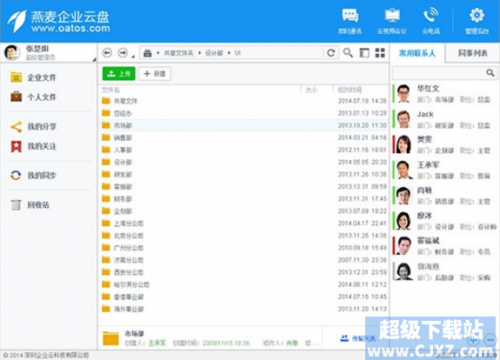Click contact 郭海燕's avatar photo
The width and height of the screenshot is (500, 360).
tap(404, 271)
